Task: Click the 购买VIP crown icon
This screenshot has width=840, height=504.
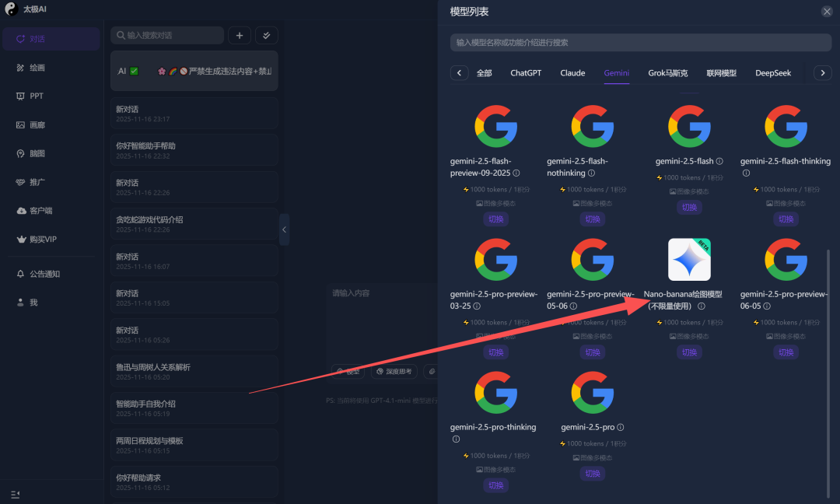Action: pyautogui.click(x=22, y=240)
